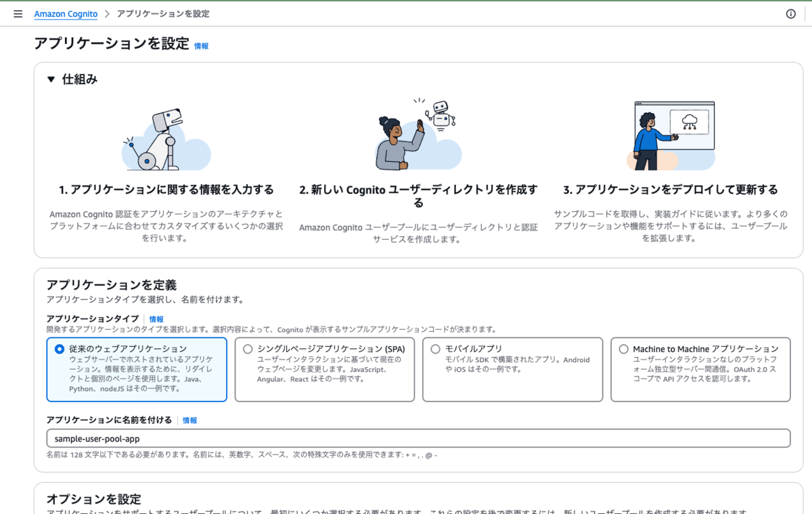Click the アプリケーションを設定 breadcrumb text
Viewport: 812px width, 514px height.
(163, 14)
